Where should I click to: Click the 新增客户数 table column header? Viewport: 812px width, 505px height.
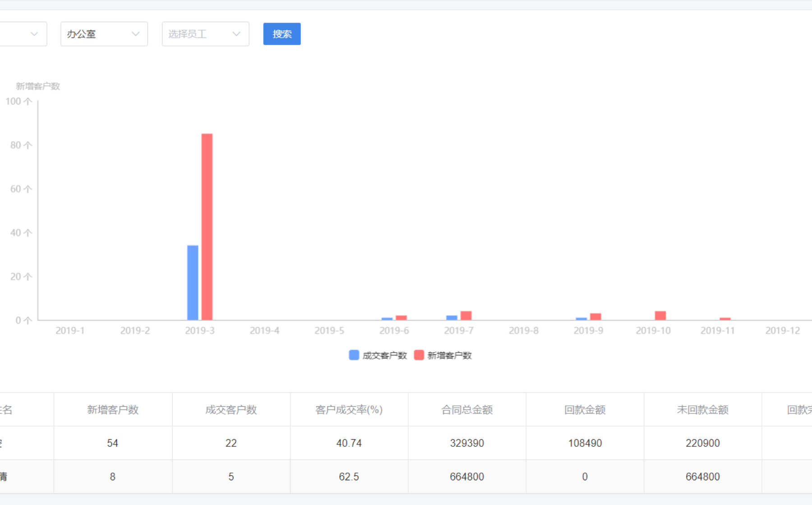(113, 409)
